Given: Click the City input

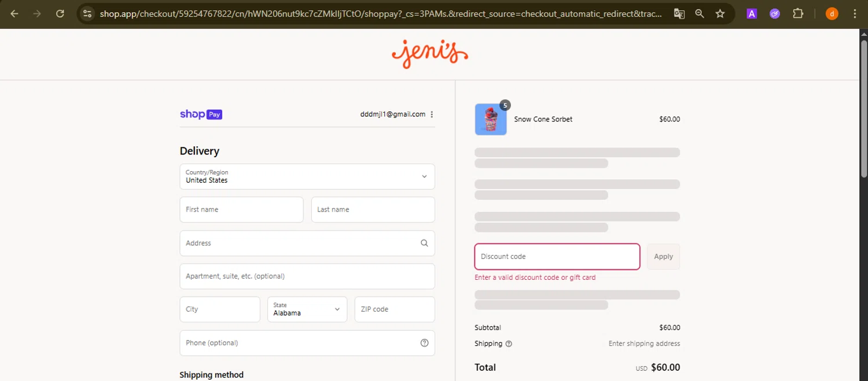Looking at the screenshot, I should coord(220,309).
